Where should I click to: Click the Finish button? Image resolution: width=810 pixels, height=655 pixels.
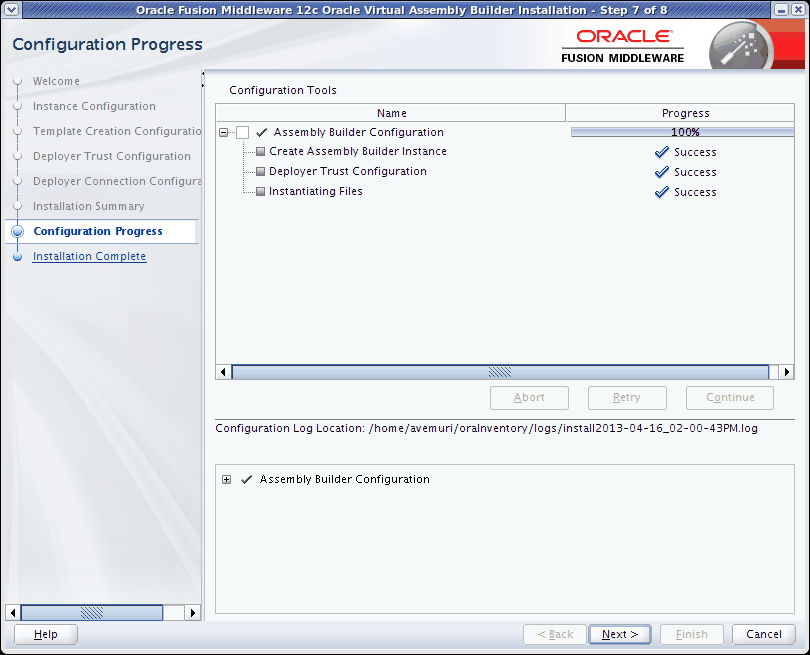click(692, 634)
